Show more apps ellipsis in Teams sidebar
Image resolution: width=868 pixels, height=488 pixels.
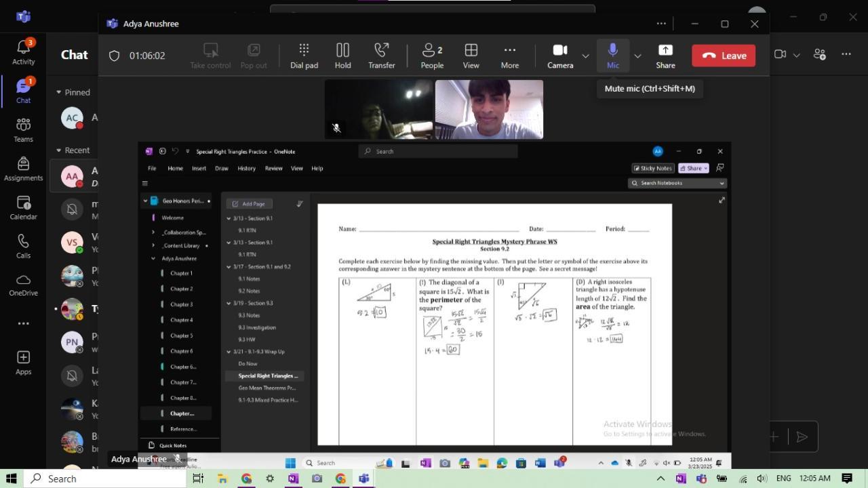tap(23, 323)
